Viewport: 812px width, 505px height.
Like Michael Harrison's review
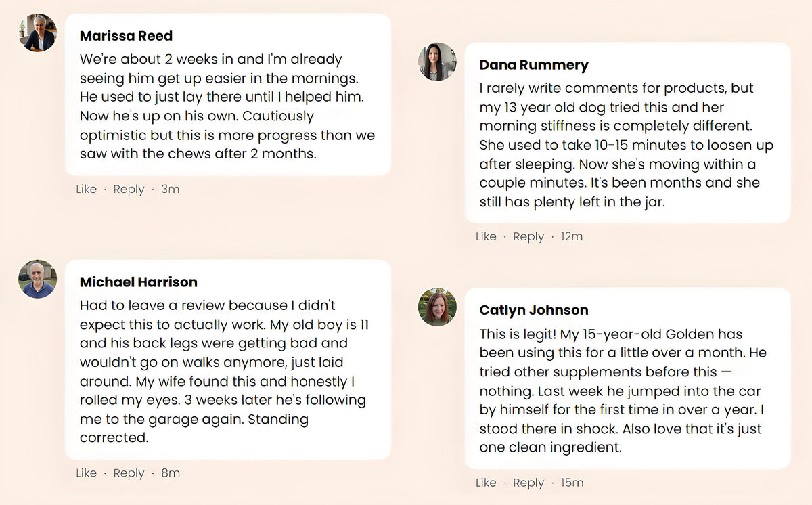click(x=86, y=473)
